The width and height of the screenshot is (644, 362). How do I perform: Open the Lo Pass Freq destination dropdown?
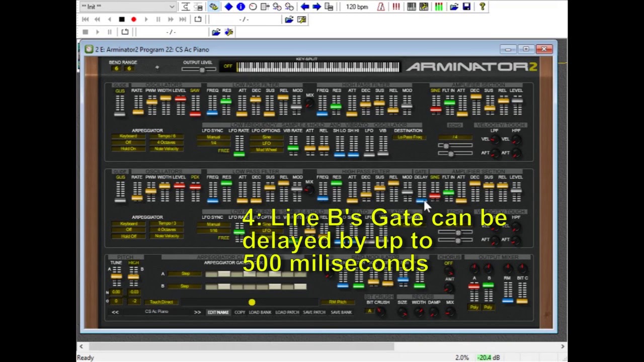tap(410, 137)
